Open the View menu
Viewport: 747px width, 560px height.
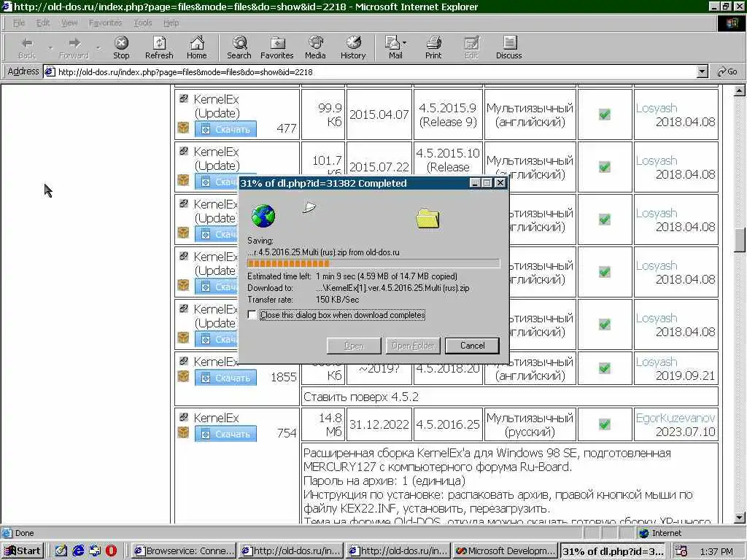69,23
